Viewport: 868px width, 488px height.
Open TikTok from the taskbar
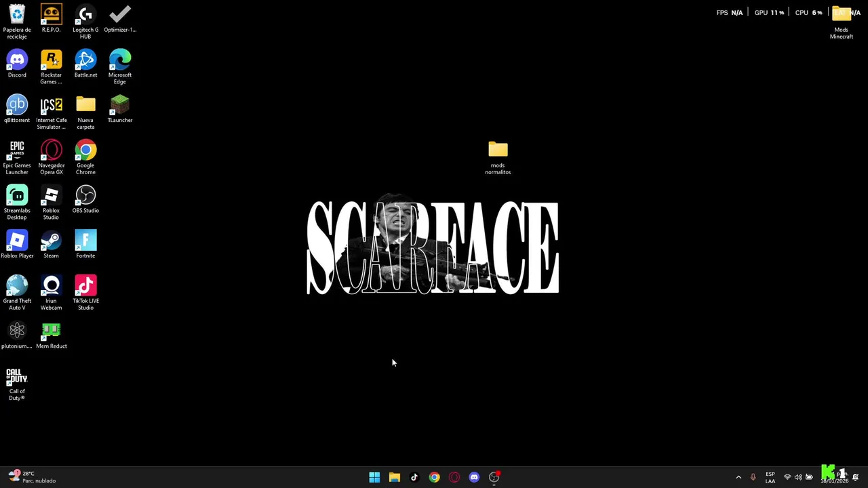[414, 477]
